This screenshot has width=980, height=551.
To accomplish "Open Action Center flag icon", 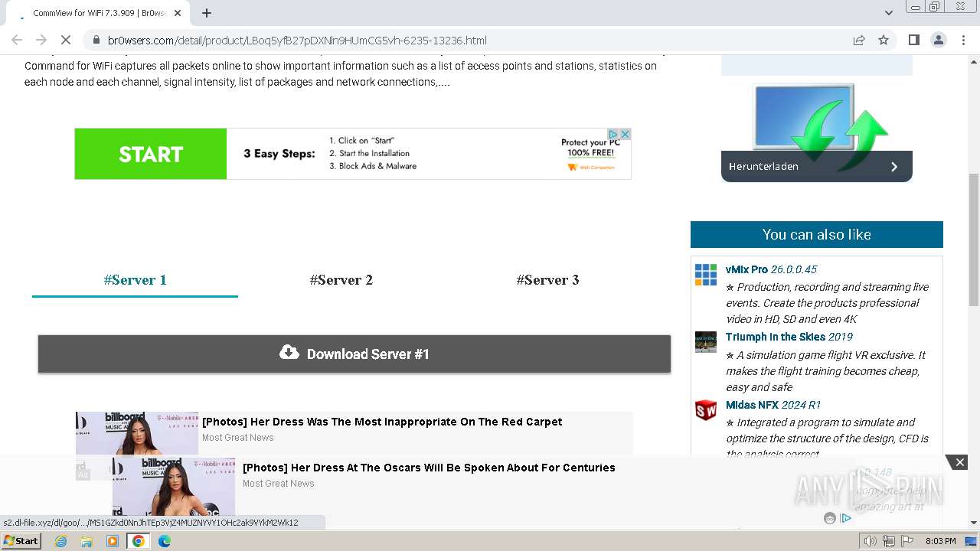I will click(907, 541).
